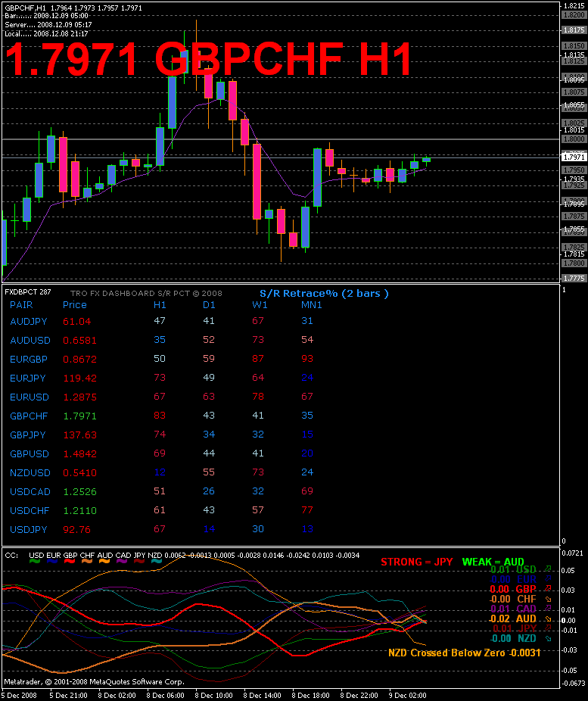Image resolution: width=588 pixels, height=701 pixels.
Task: Click the down arrow icon beside NZD strength
Action: [x=548, y=638]
